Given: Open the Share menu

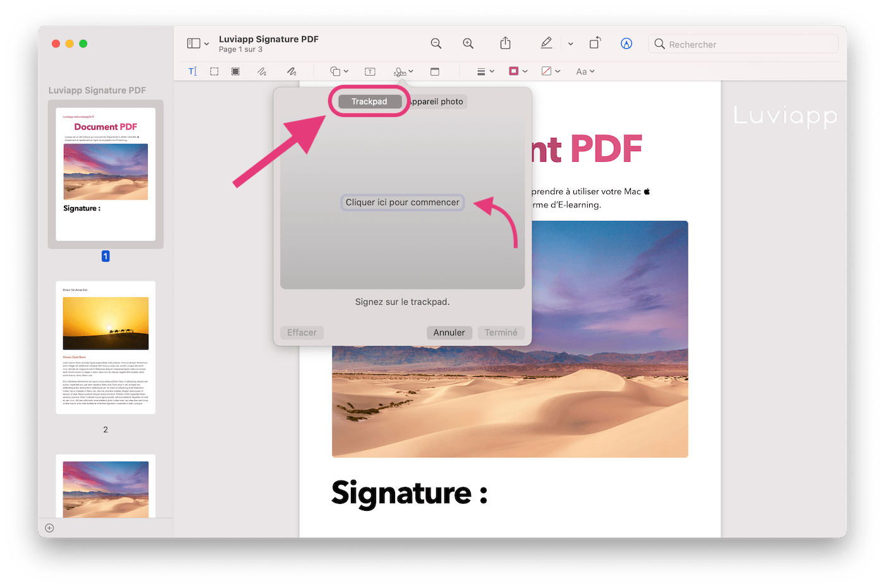Looking at the screenshot, I should [x=505, y=43].
